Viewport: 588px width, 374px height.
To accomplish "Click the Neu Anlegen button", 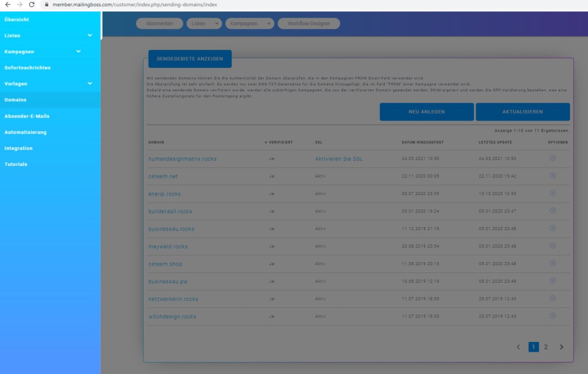I will 426,112.
